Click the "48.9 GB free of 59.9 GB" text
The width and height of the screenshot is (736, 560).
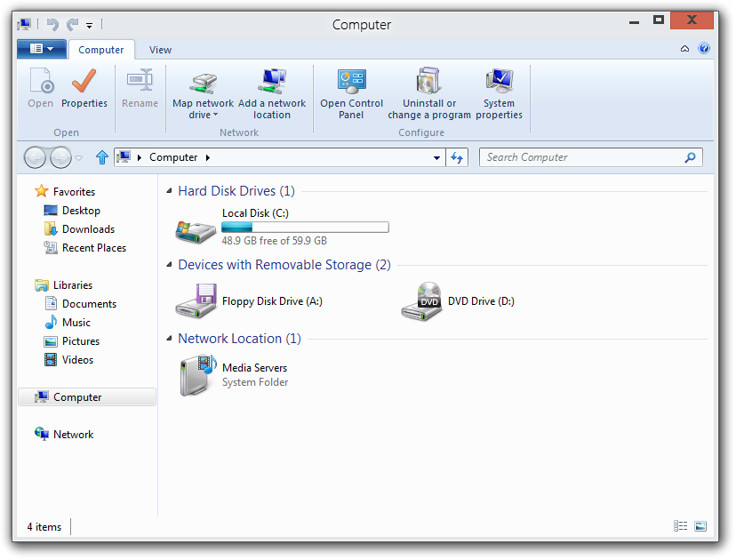tap(274, 241)
